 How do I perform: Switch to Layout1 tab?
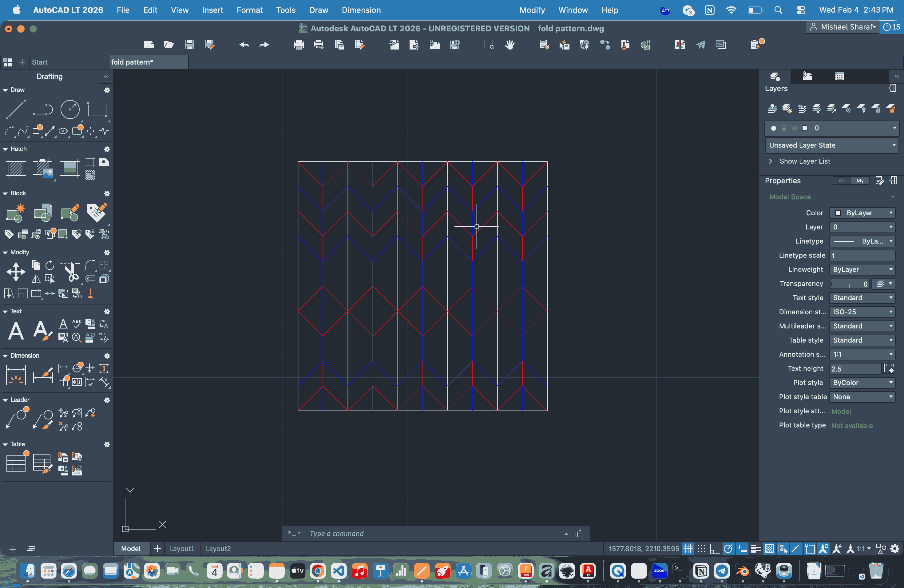181,549
